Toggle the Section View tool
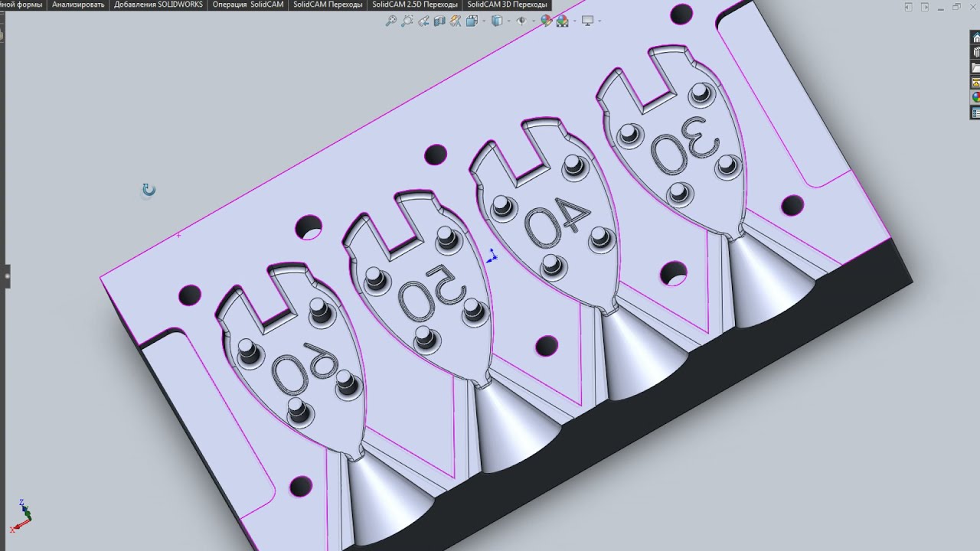Screen dimensions: 980x551 440,21
